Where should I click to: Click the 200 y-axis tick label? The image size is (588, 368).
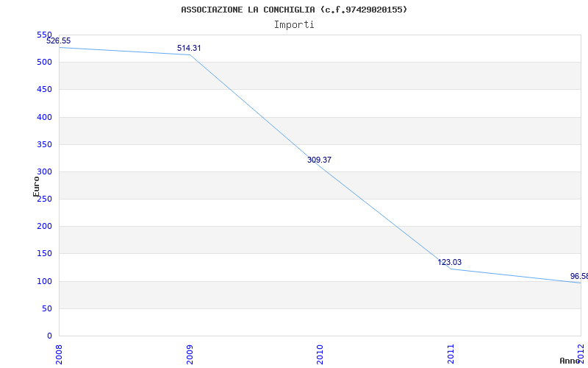pos(44,227)
